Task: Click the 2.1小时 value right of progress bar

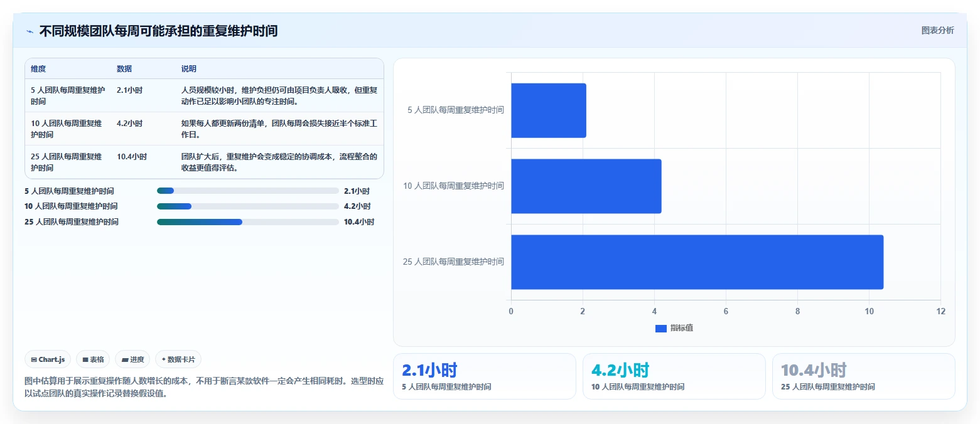Action: coord(357,191)
